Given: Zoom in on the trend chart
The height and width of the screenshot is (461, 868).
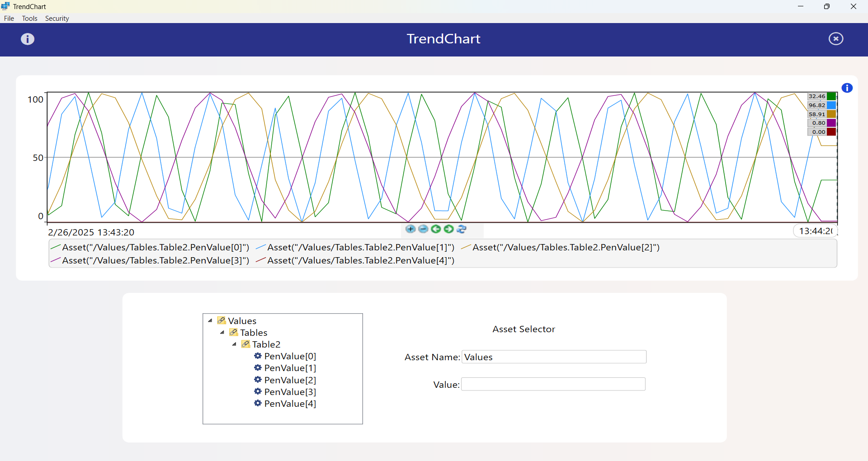Looking at the screenshot, I should pyautogui.click(x=410, y=229).
